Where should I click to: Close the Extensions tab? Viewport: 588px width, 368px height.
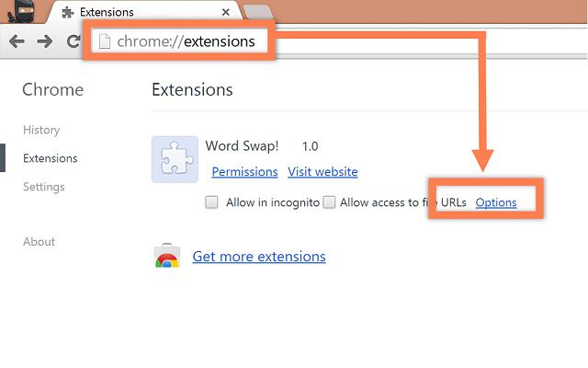(x=226, y=12)
